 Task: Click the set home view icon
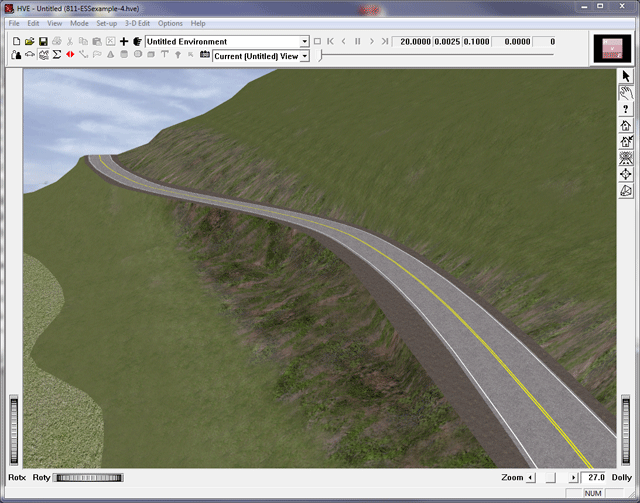626,141
